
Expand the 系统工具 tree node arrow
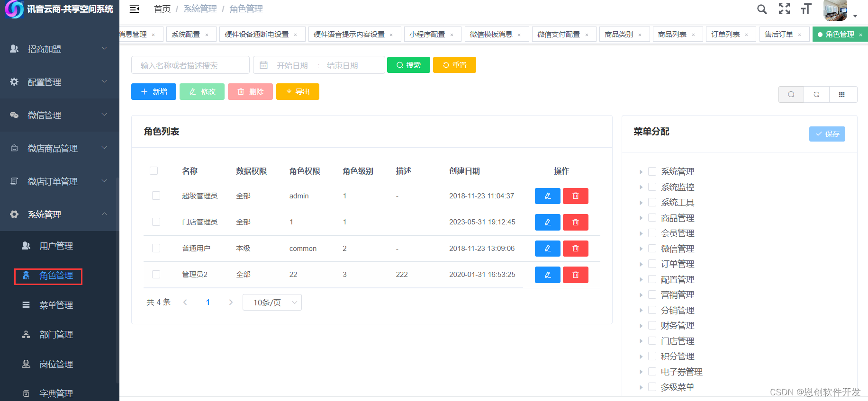641,203
